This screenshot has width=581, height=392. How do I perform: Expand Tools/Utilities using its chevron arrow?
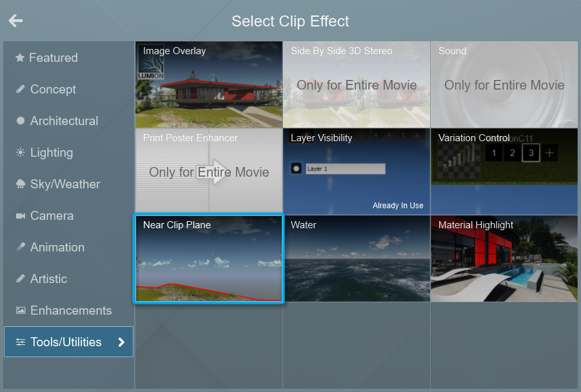pos(122,342)
